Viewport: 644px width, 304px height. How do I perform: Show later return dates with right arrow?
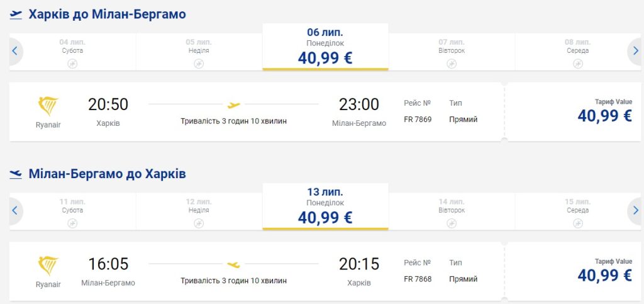[x=635, y=210]
